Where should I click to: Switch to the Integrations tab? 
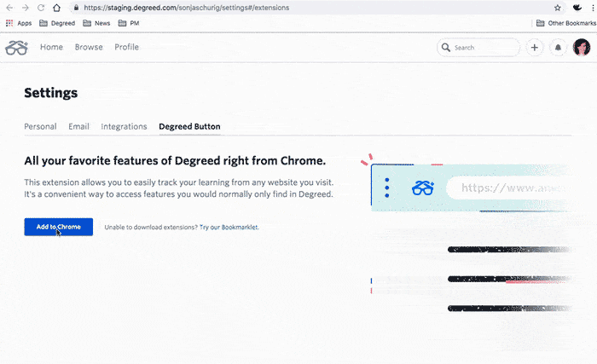tap(124, 126)
